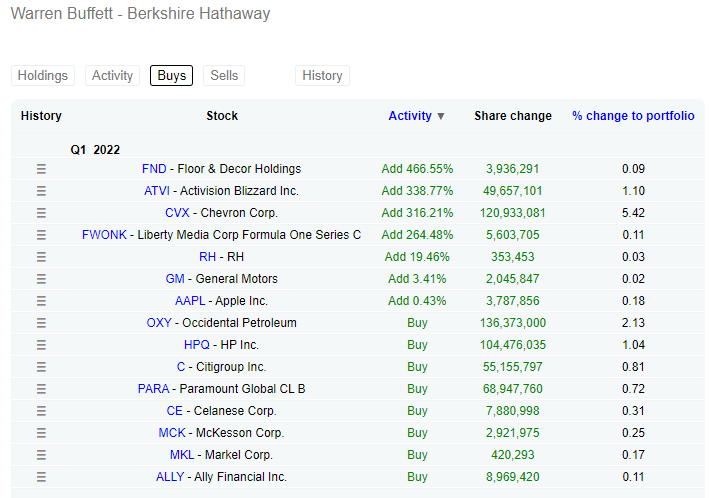Click share change value 104,476,035
Viewport: 711px width, 498px height.
click(x=513, y=345)
